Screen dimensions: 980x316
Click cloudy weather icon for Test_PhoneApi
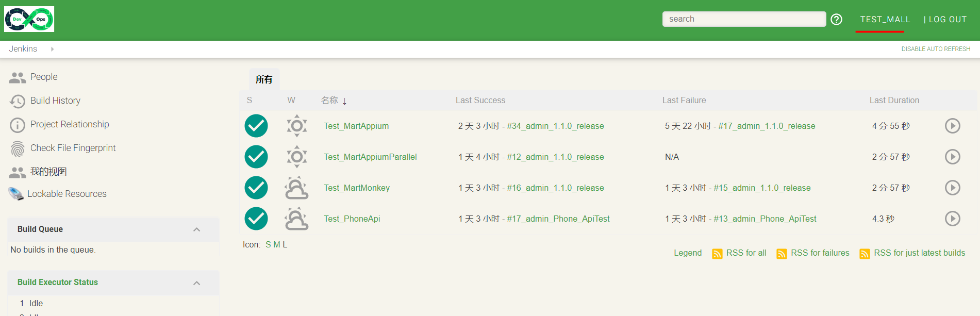point(296,219)
